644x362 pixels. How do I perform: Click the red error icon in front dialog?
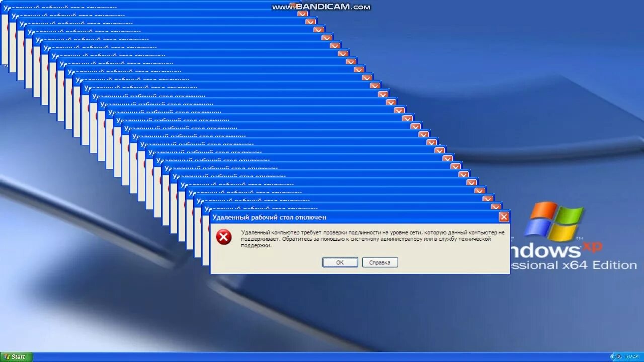(224, 237)
